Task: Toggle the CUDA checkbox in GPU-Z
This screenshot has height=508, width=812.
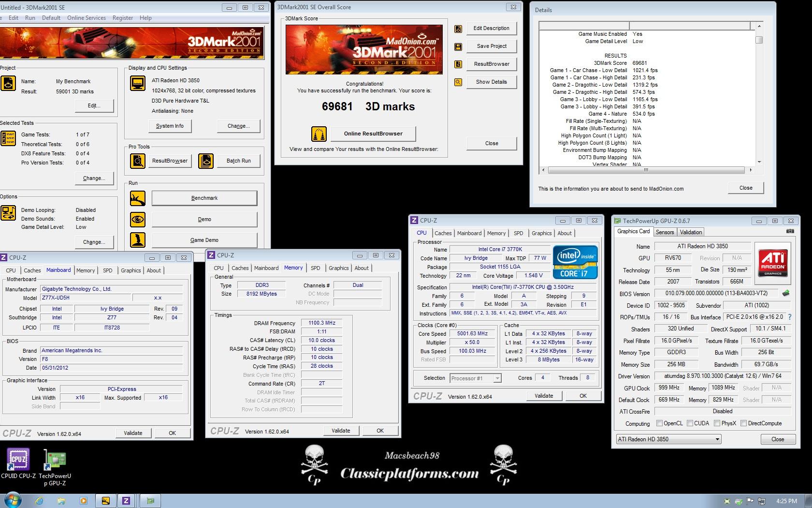Action: click(x=690, y=423)
